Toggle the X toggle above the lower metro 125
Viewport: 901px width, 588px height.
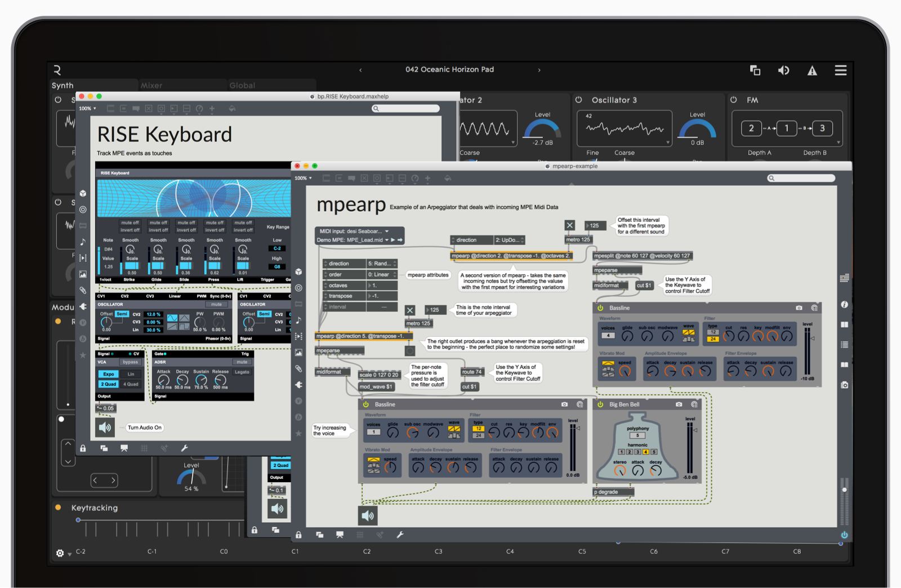(x=410, y=310)
